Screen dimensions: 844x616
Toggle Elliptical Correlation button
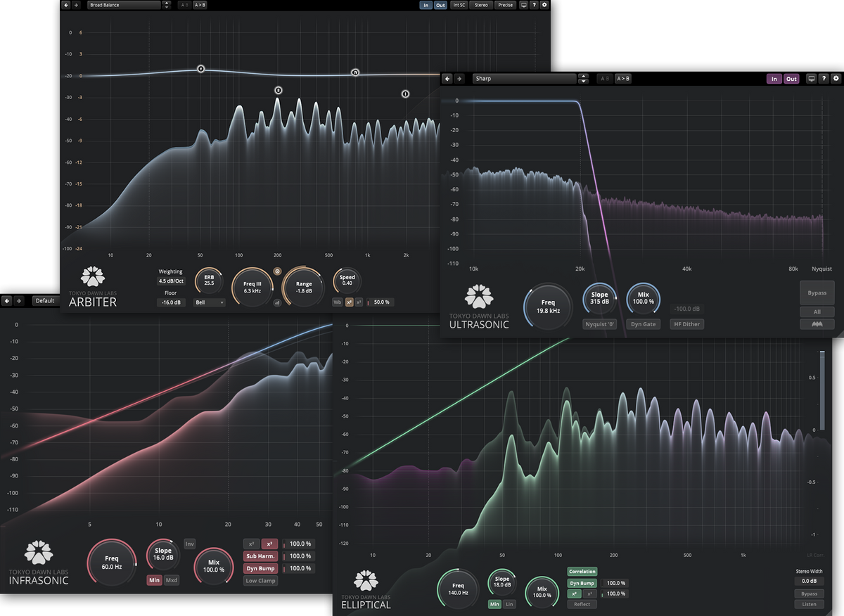582,572
